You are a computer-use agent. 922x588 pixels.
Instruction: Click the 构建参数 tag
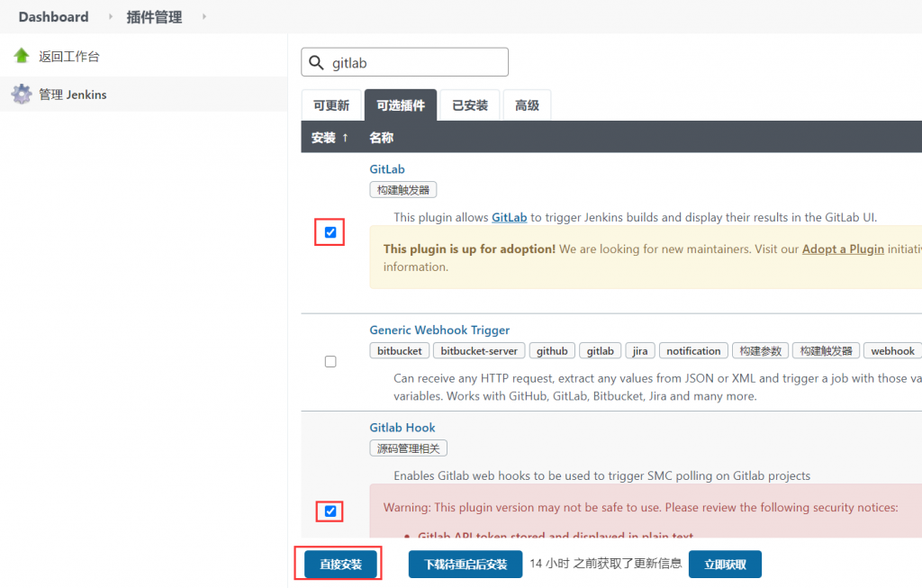760,351
